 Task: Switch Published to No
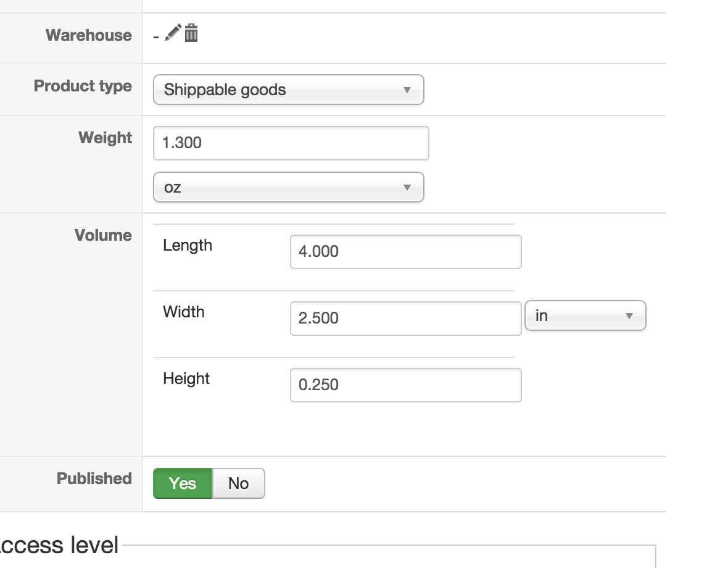coord(239,483)
